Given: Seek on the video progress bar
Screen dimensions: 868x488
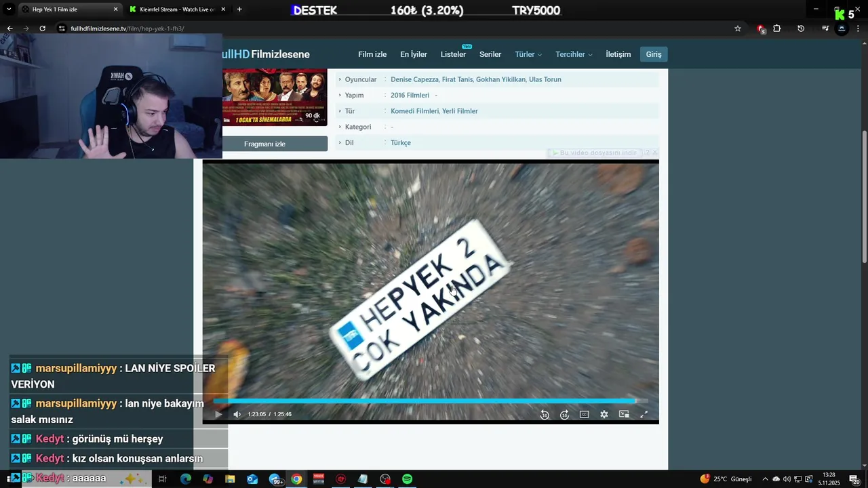Looking at the screenshot, I should pos(431,401).
